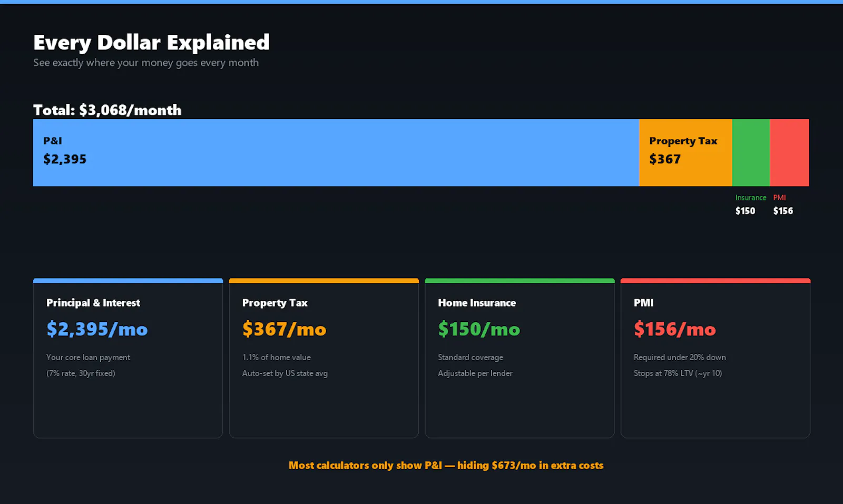Click the orange 'Most calculators only show P&I' note

coord(446,466)
